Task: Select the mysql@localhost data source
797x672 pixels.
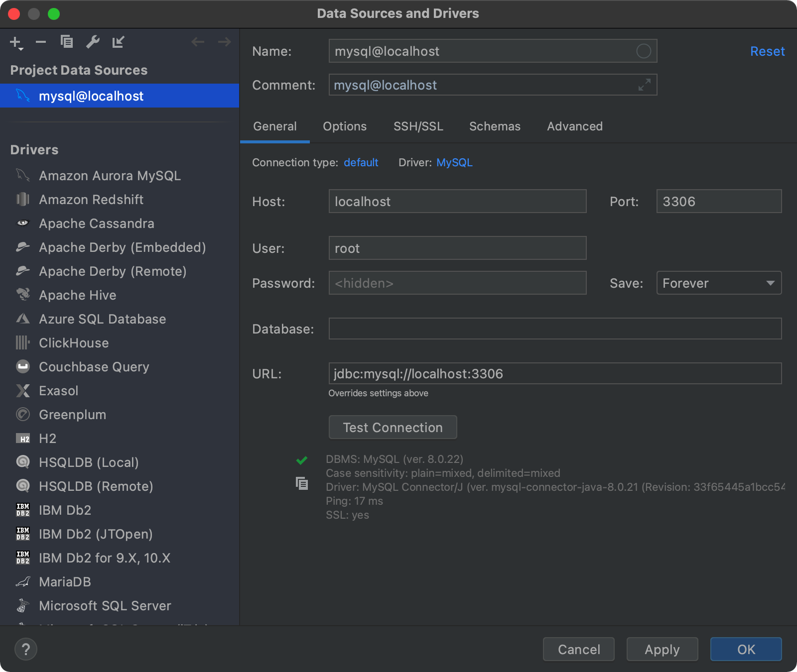Action: (120, 96)
